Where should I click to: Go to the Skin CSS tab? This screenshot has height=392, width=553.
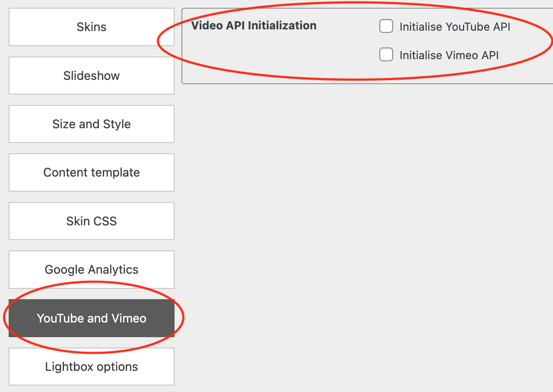click(91, 221)
